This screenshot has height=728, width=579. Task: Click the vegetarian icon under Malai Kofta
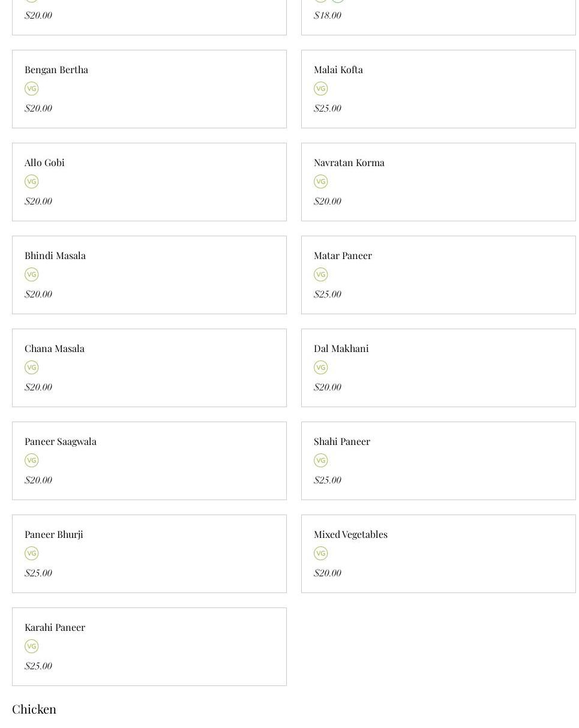coord(320,89)
